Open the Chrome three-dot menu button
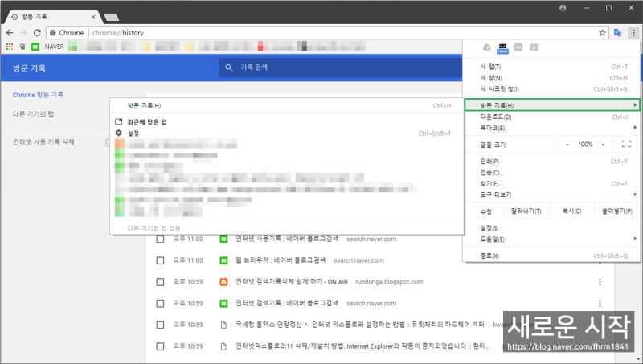 point(633,33)
